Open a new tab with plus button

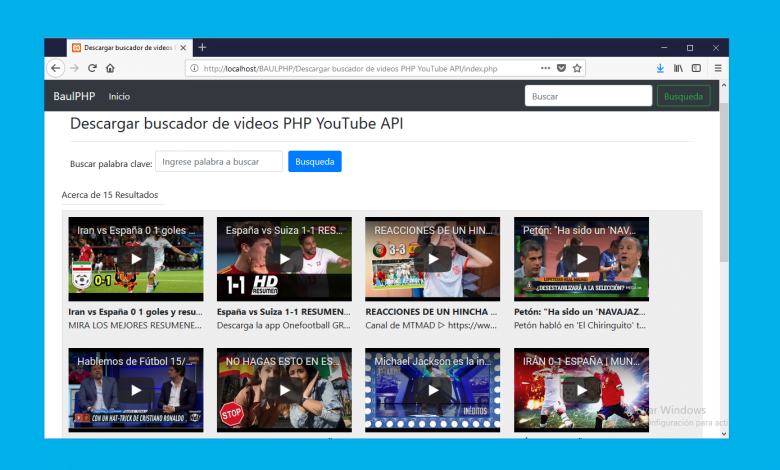[202, 47]
